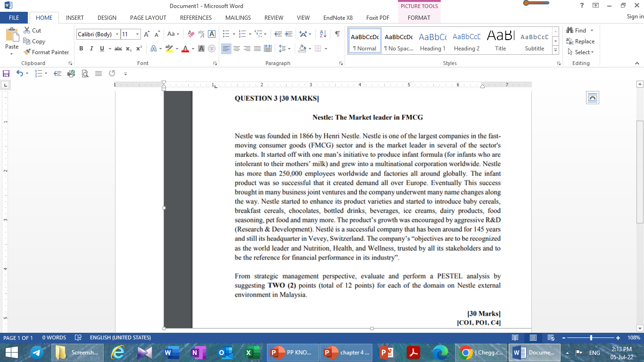Click the Copy icon
Viewport: 644px width, 362px height.
click(27, 41)
